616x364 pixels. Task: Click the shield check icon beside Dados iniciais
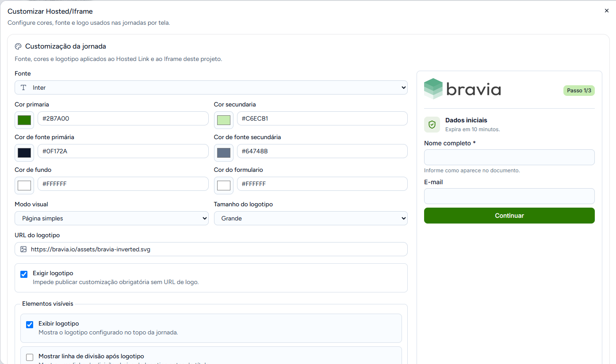tap(432, 125)
